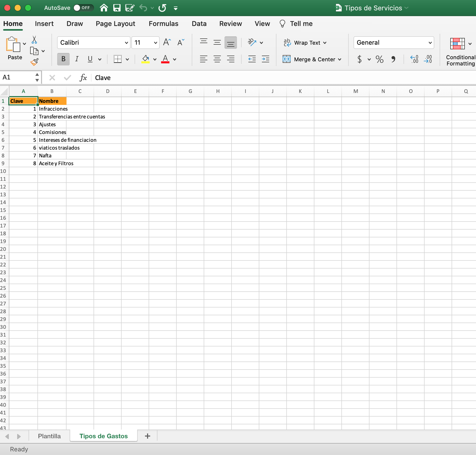Click the Wrap Text button
Screen dimensions: 476x455
[305, 43]
